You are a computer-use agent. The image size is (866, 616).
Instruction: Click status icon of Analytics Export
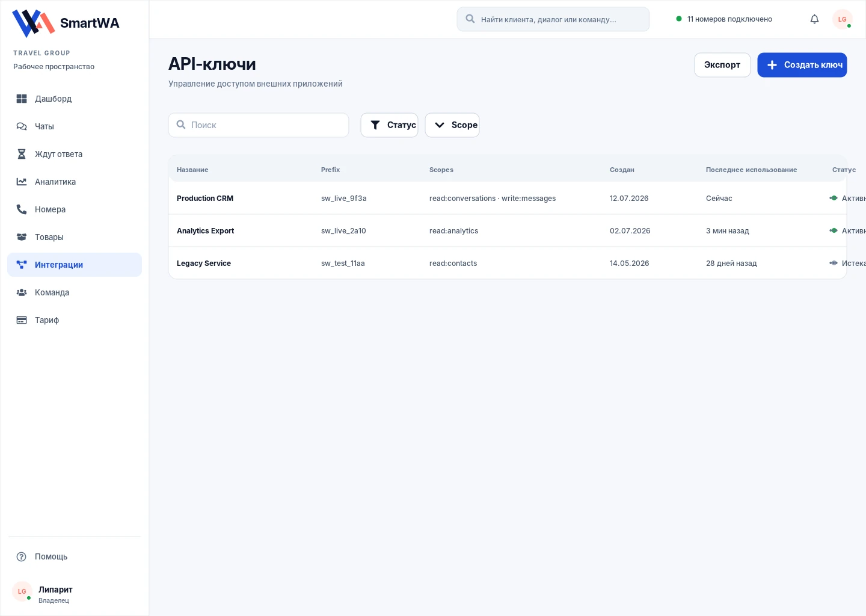point(834,230)
